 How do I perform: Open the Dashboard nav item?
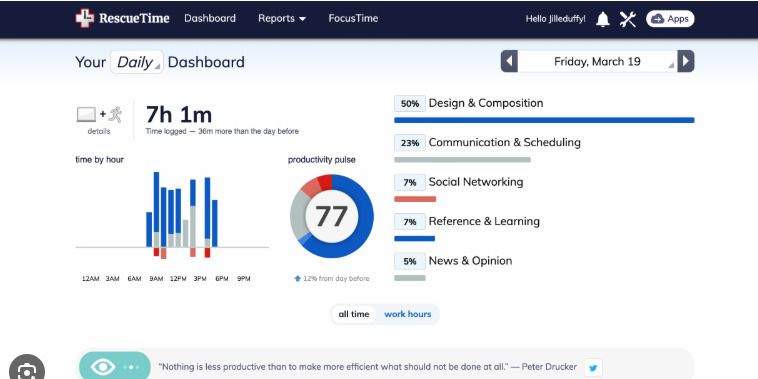tap(210, 18)
